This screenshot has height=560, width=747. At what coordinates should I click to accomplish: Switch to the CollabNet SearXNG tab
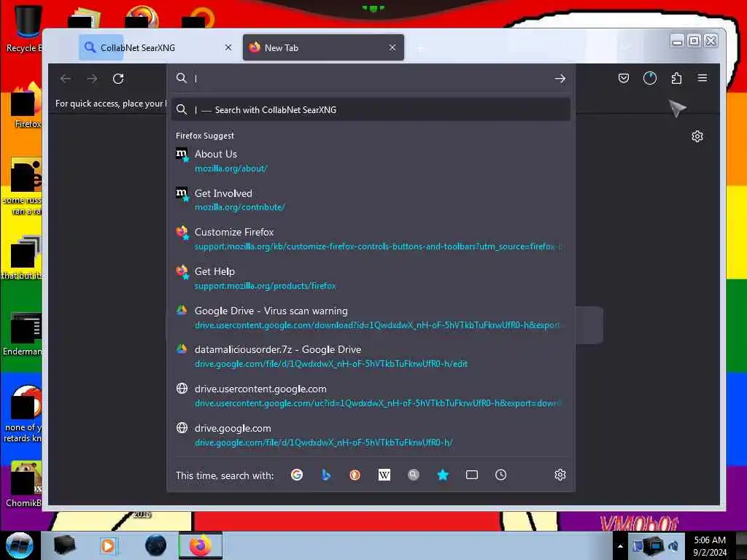pyautogui.click(x=159, y=47)
